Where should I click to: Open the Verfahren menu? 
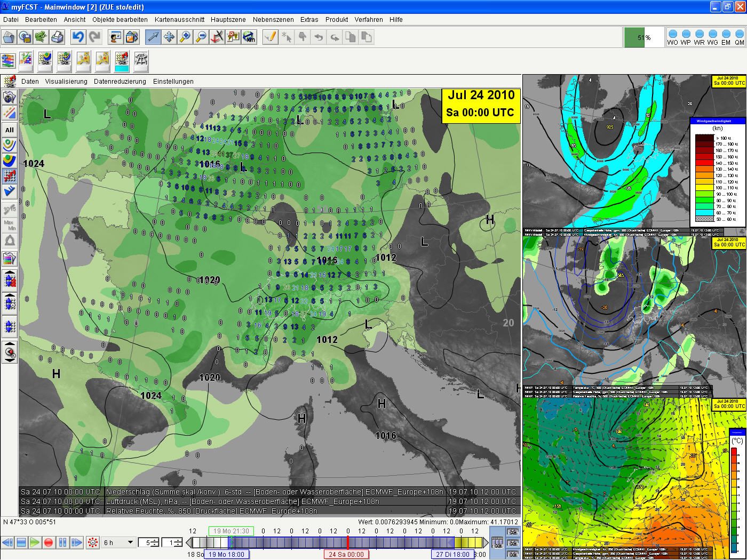[368, 20]
